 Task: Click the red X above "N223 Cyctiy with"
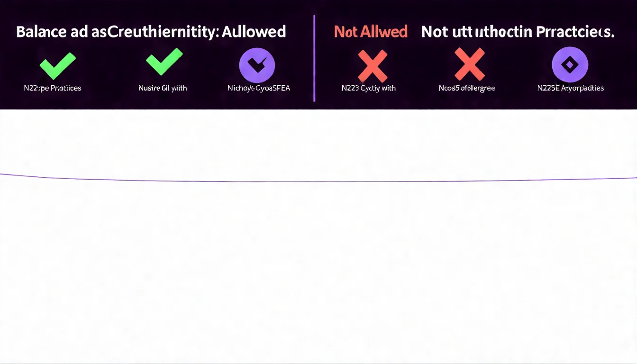(x=372, y=66)
